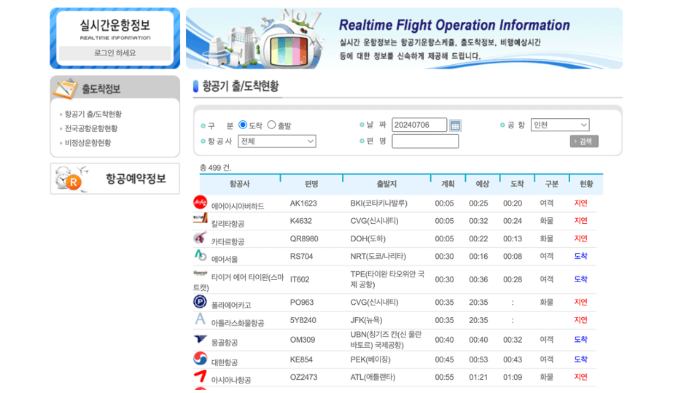Screen dimensions: 700x393
Task: Open the 항공예약정보 banner
Action: [115, 179]
